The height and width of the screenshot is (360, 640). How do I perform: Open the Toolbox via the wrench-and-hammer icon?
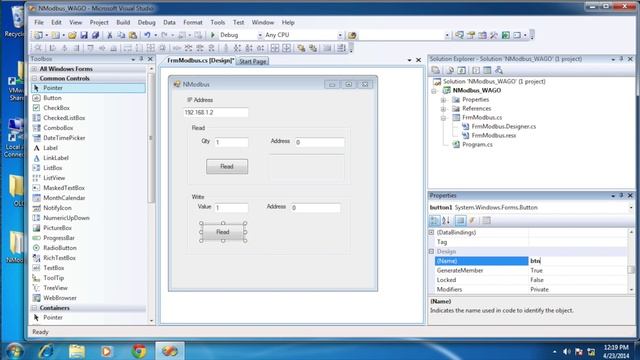pos(494,36)
